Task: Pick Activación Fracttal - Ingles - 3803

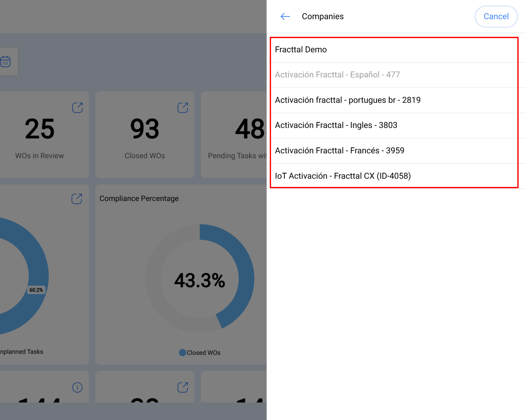Action: coord(336,125)
